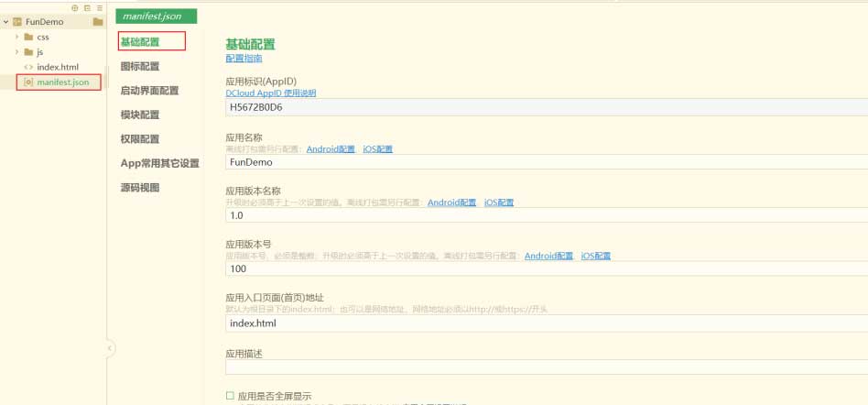Click the 应用名称 field showing FunDemo
Viewport: 868px width, 405px height.
(547, 162)
